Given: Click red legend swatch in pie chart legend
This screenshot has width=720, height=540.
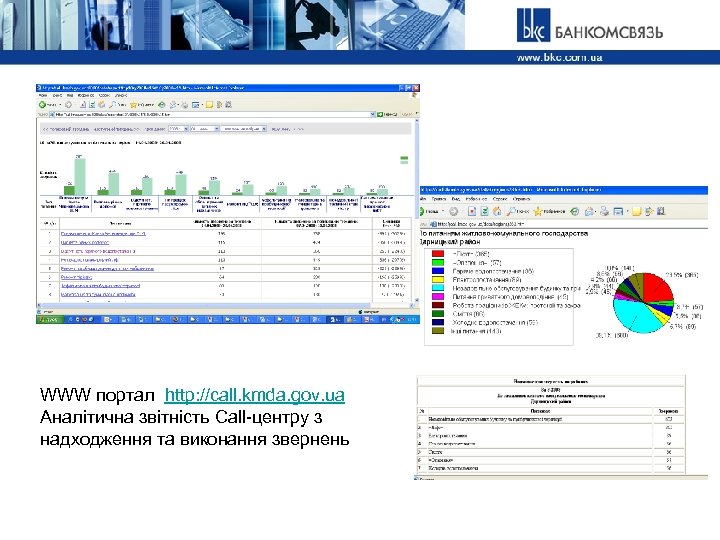Looking at the screenshot, I should pyautogui.click(x=438, y=253).
